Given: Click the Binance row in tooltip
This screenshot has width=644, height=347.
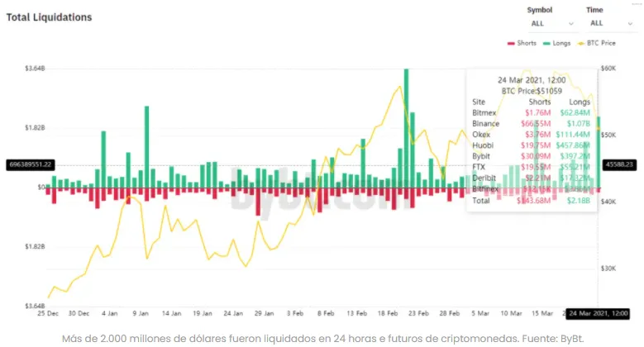Looking at the screenshot, I should [531, 124].
